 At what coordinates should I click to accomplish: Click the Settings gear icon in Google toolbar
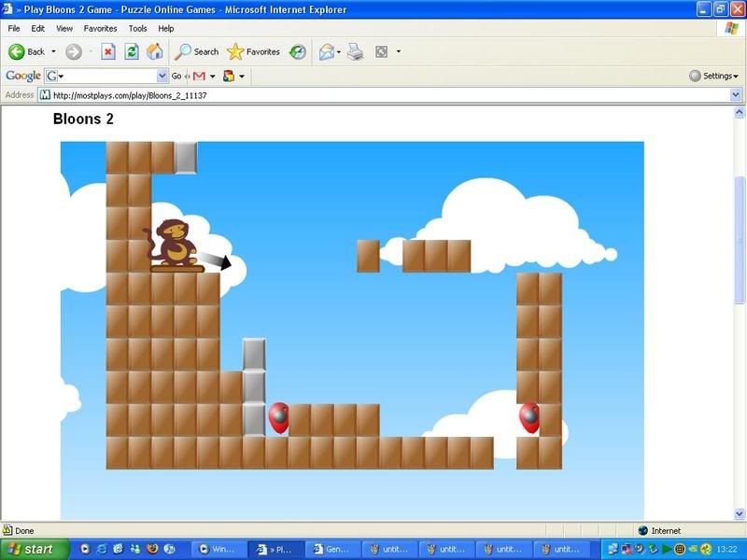coord(695,77)
